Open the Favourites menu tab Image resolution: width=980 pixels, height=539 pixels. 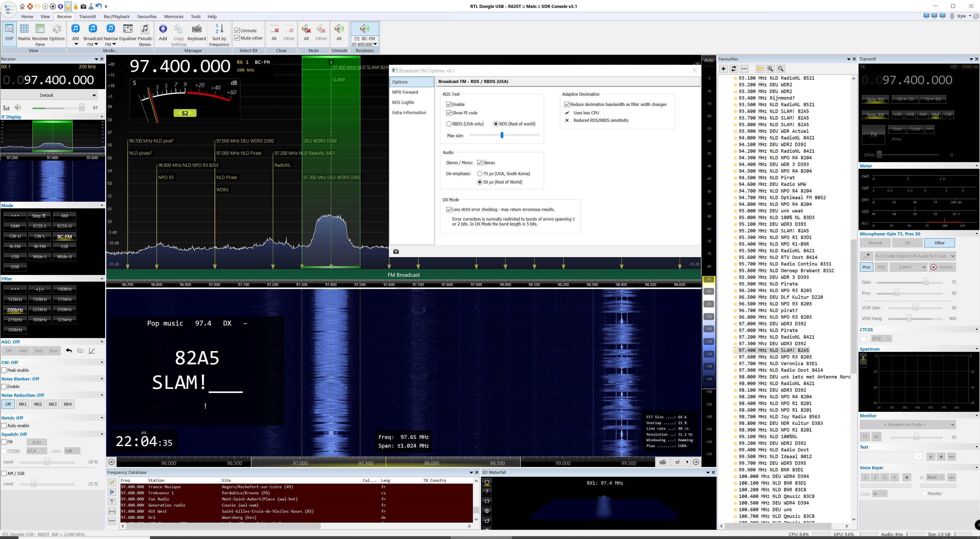pyautogui.click(x=146, y=17)
